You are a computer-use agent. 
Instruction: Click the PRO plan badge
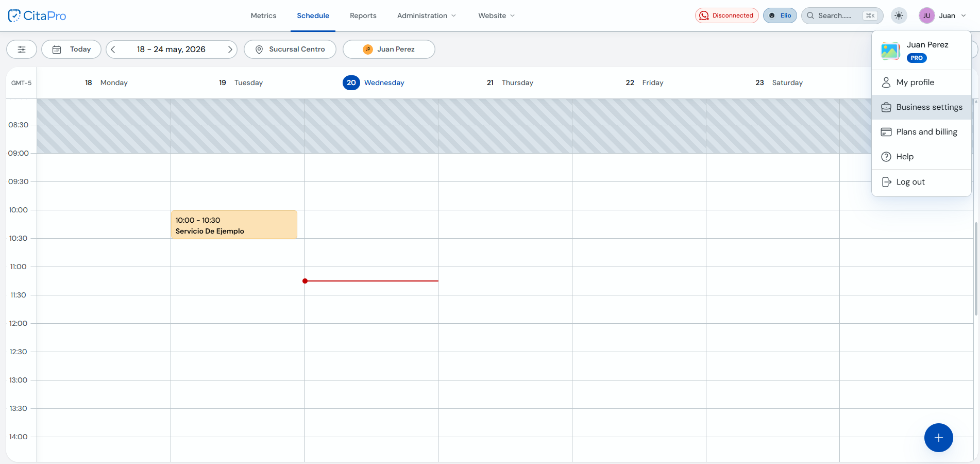[x=917, y=58]
